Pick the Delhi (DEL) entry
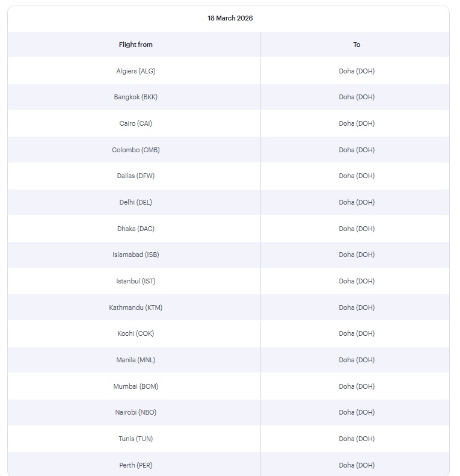Image resolution: width=460 pixels, height=476 pixels. point(135,202)
